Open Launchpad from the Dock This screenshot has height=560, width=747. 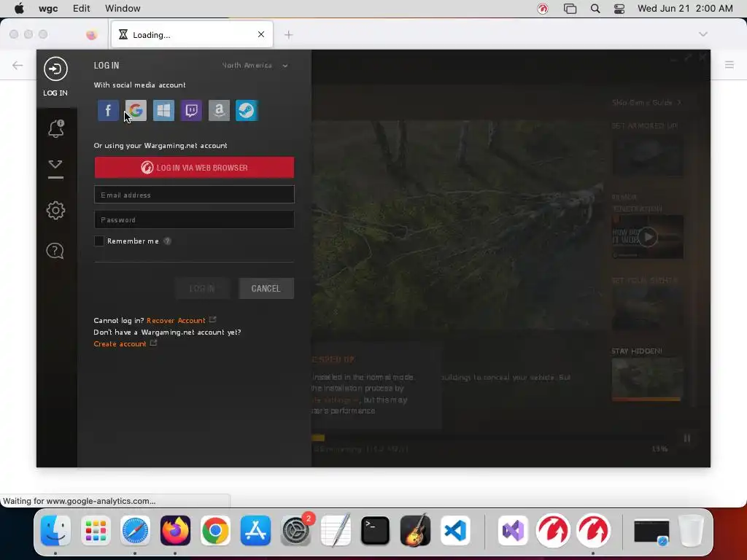tap(96, 530)
